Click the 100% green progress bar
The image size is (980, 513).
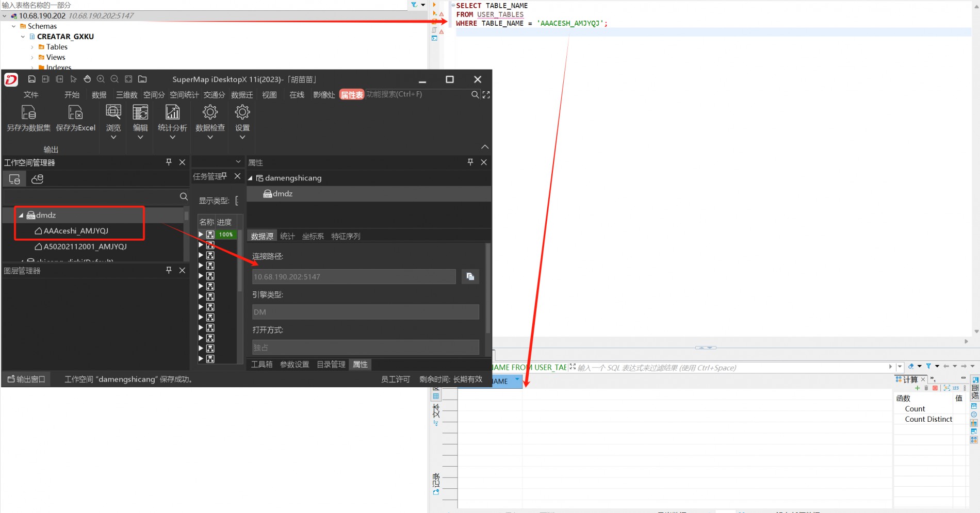tap(226, 234)
